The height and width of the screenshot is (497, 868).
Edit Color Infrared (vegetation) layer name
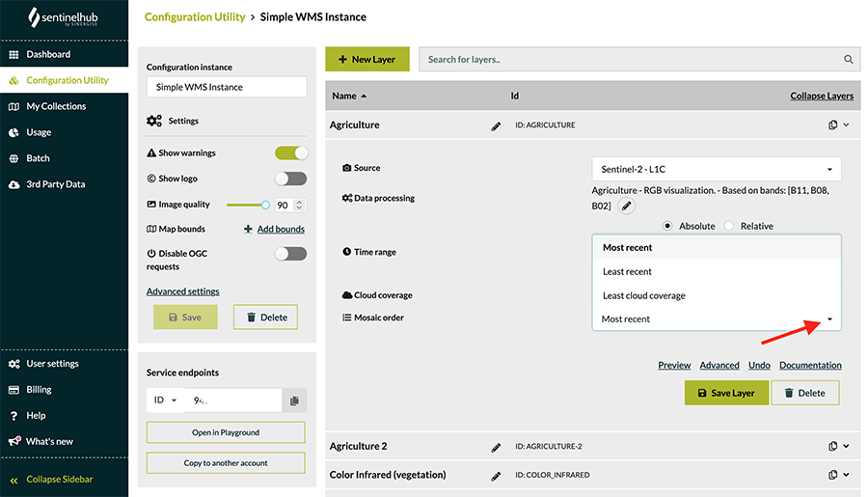tap(496, 476)
